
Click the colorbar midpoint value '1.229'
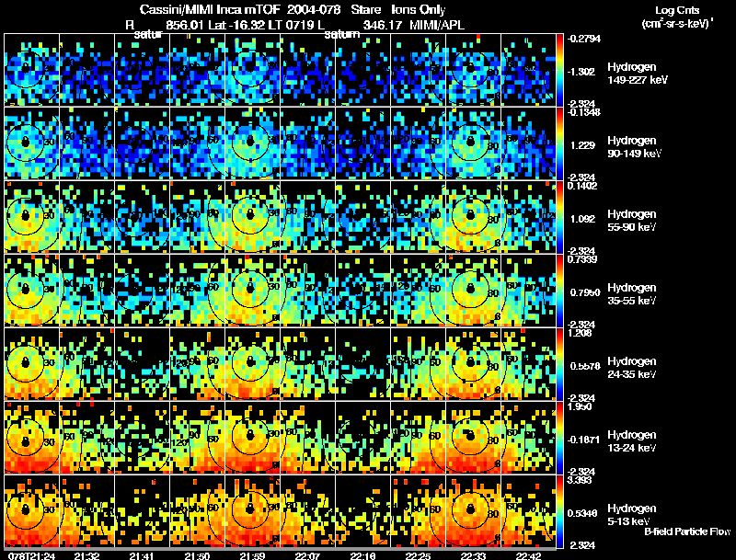coord(582,145)
